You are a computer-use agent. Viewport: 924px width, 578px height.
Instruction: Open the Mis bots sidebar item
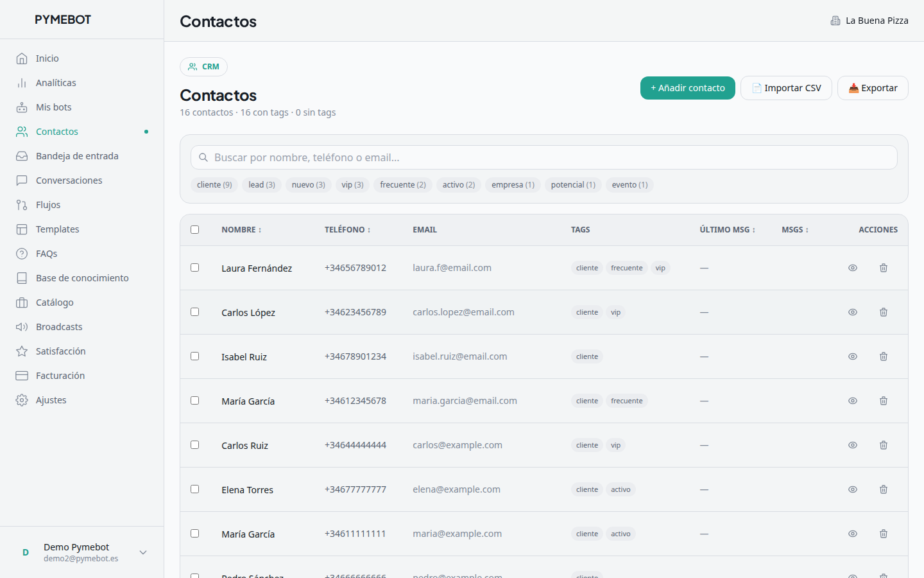click(53, 107)
